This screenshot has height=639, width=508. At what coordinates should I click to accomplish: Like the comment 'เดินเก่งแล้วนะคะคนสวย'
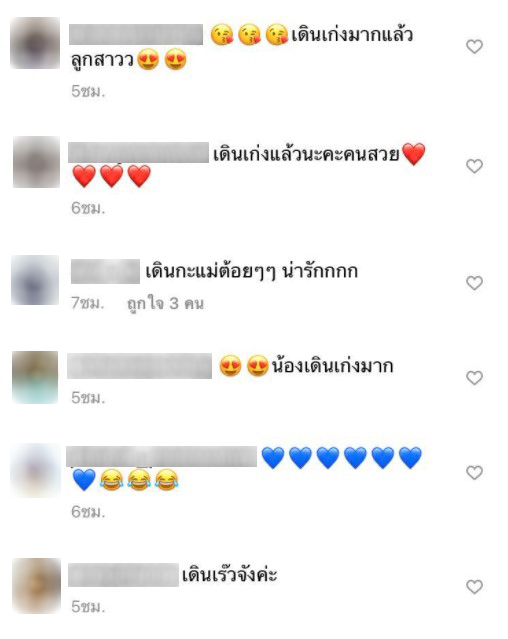[474, 166]
